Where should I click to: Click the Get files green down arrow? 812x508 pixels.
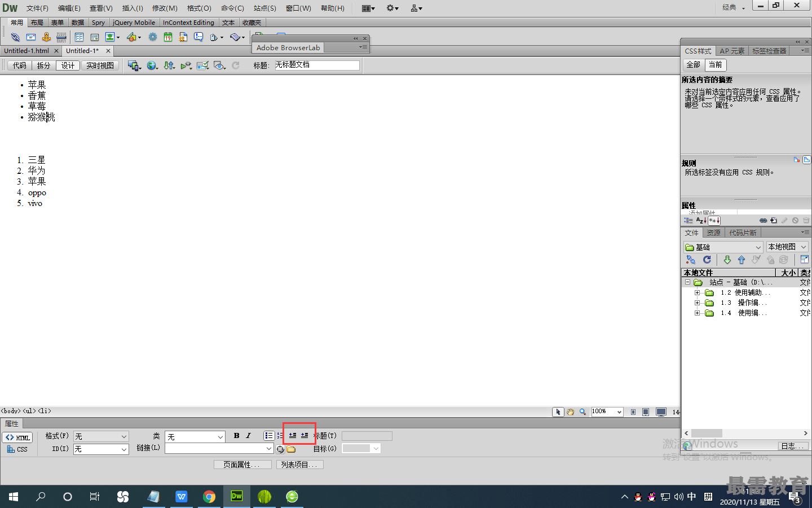tap(727, 260)
